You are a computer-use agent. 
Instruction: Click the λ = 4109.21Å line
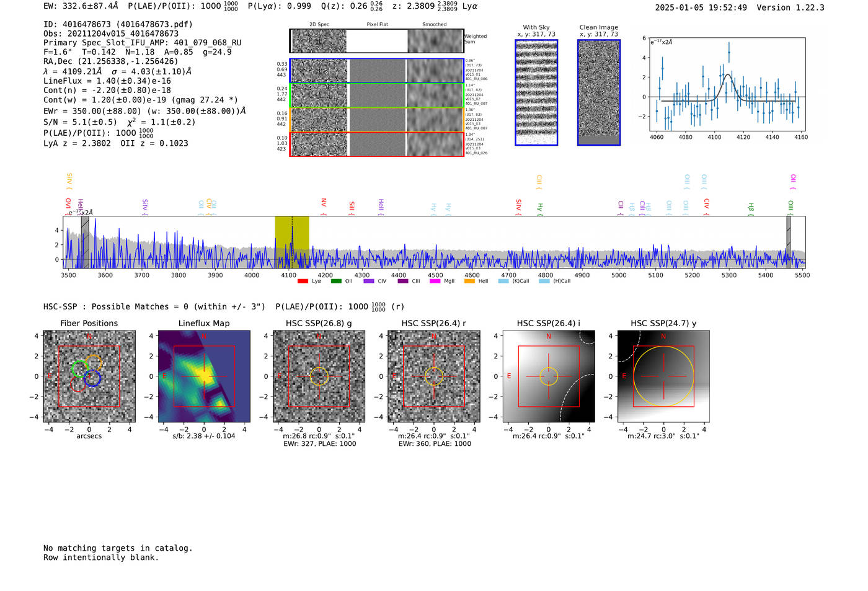(x=117, y=71)
